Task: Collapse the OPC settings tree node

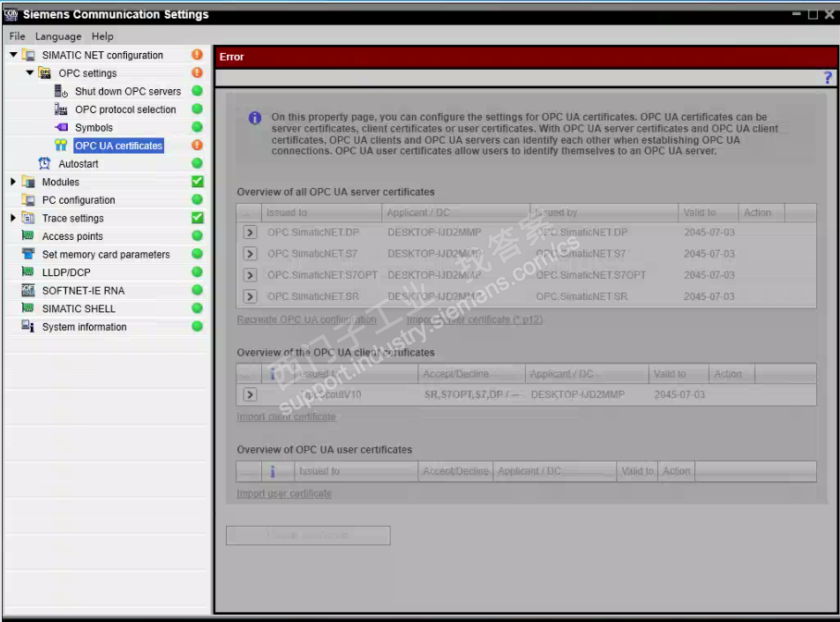Action: click(30, 72)
